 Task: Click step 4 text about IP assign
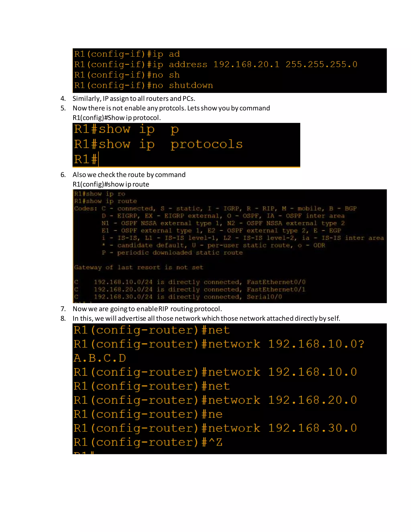coord(134,99)
